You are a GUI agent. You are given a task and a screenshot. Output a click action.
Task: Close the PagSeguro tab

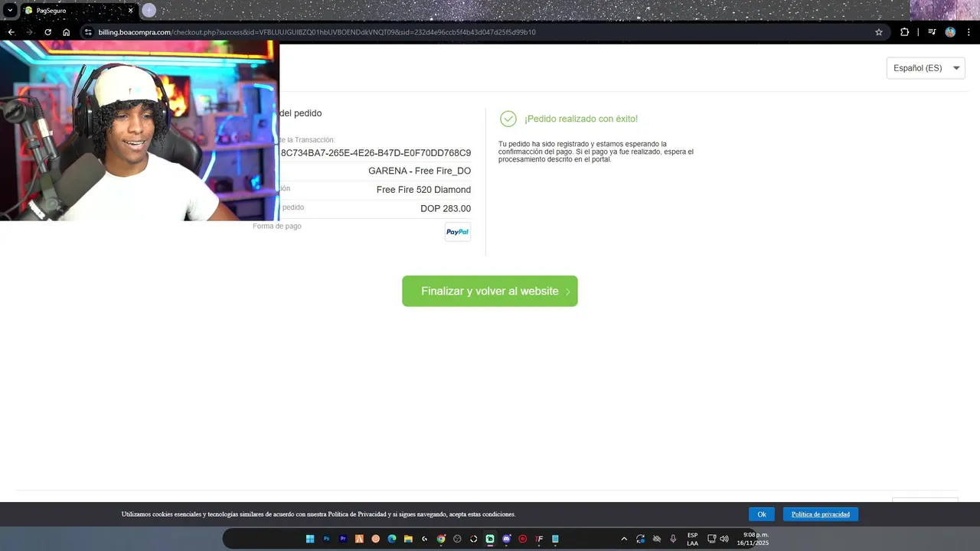pos(130,11)
